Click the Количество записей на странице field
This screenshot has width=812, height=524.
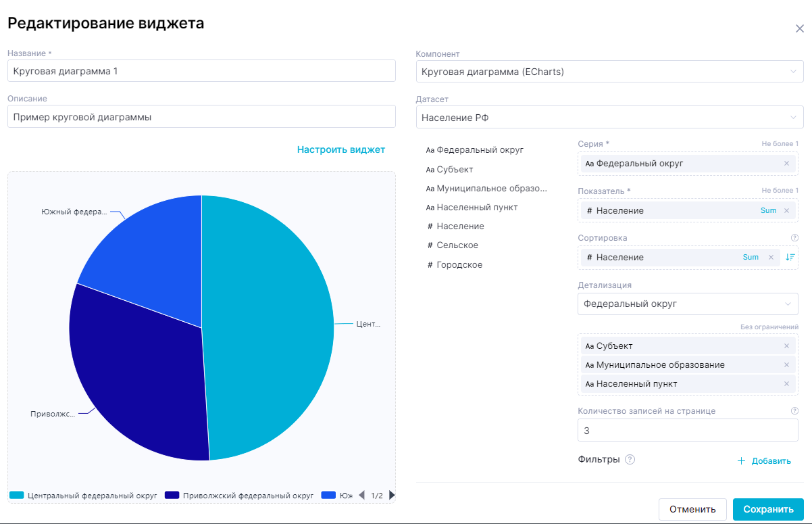(x=688, y=431)
